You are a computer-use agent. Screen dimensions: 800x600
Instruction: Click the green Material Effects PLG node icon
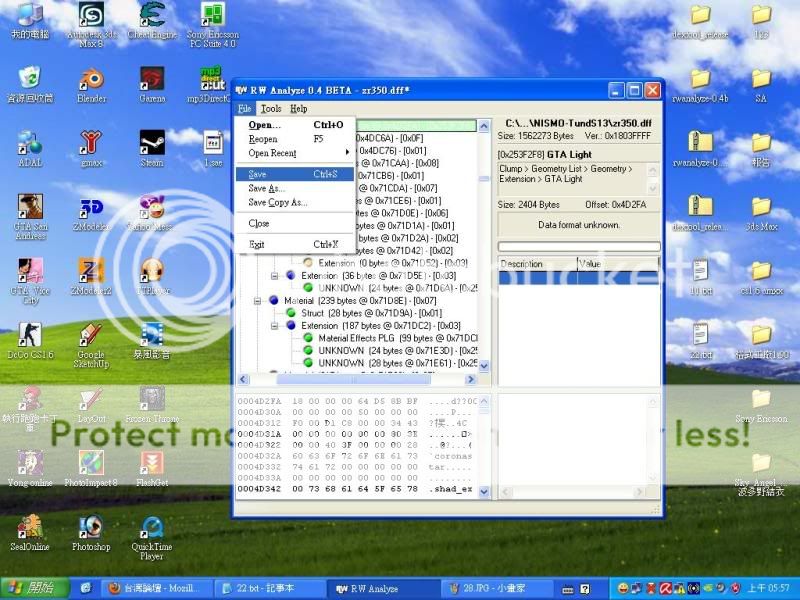point(309,338)
